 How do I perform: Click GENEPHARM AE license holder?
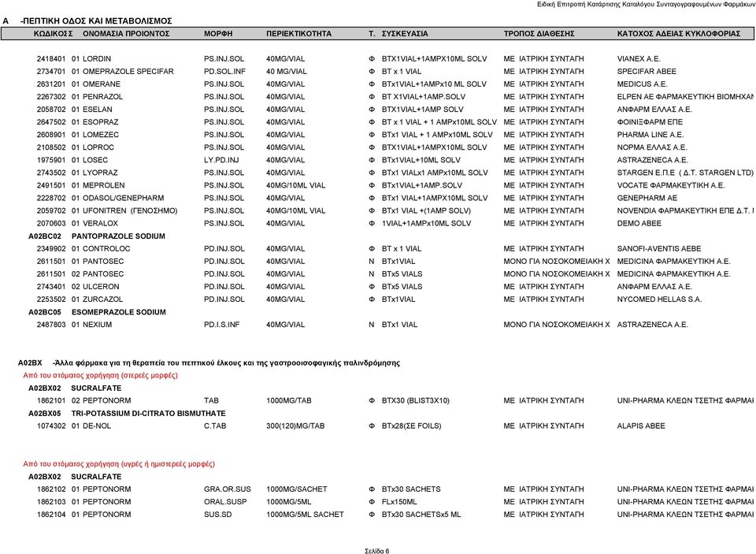point(647,198)
